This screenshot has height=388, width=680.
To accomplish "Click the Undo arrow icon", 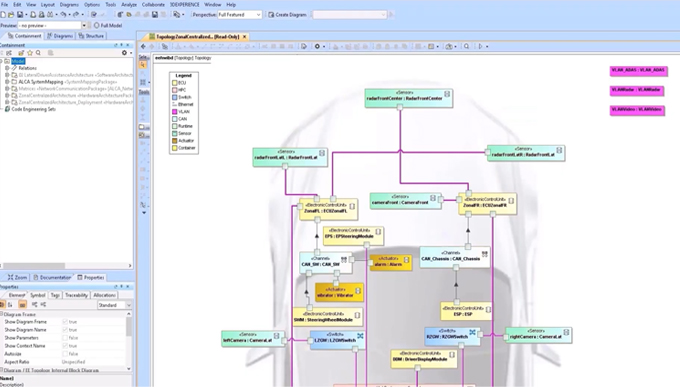I will point(63,15).
